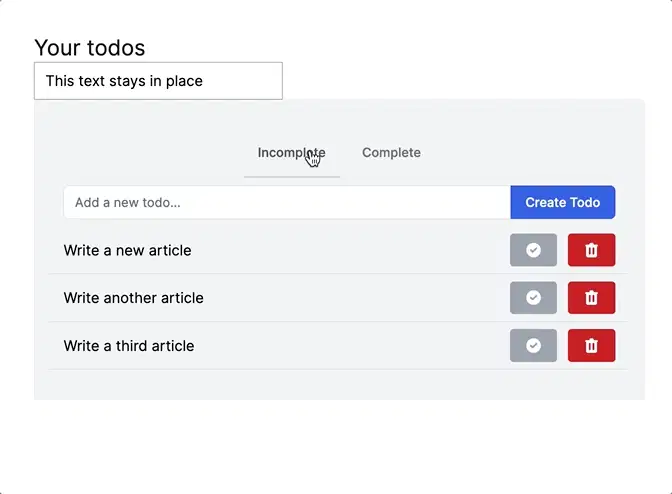672x494 pixels.
Task: Mark 'Write another article' as complete
Action: point(533,298)
